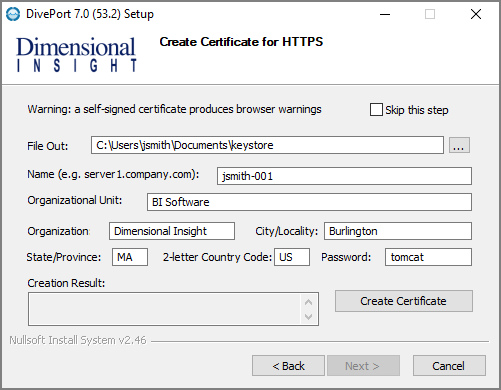Viewport: 501px width, 390px height.
Task: Click the Creation Result scrollbar down arrow
Action: click(x=309, y=316)
